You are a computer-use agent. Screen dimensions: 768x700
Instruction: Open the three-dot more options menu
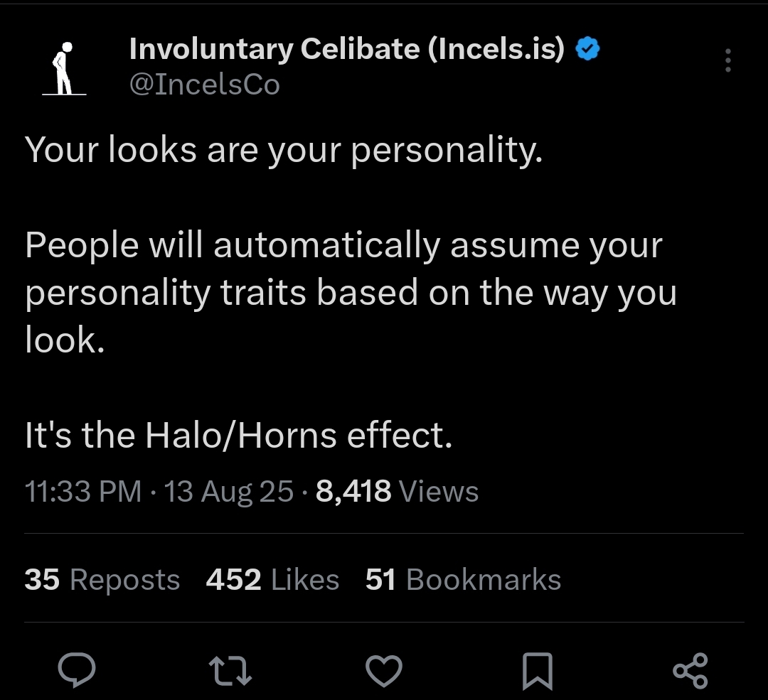pos(728,60)
